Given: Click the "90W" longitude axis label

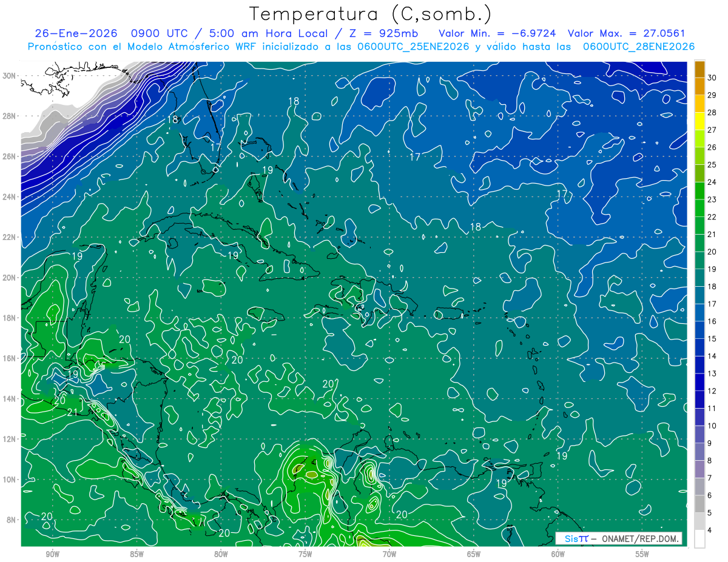Looking at the screenshot, I should (53, 554).
